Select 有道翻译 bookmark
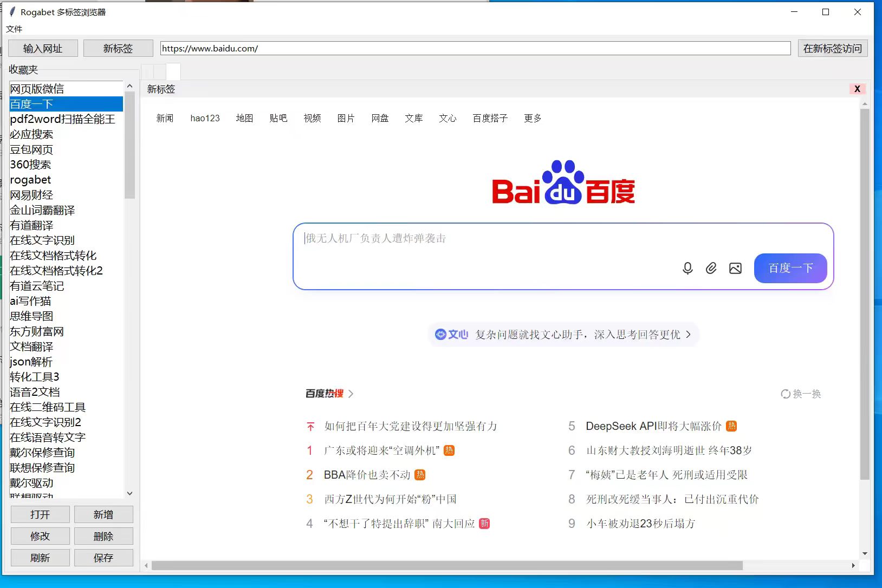882x588 pixels. point(66,225)
